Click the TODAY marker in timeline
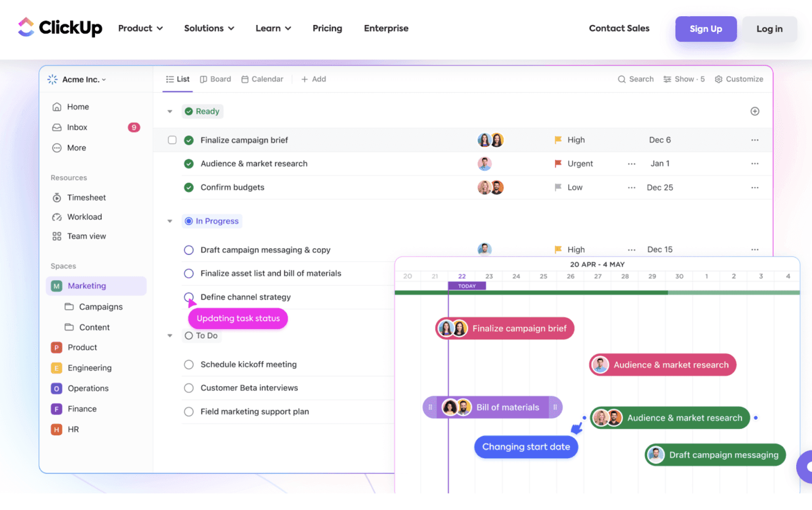The image size is (812, 510). [467, 286]
